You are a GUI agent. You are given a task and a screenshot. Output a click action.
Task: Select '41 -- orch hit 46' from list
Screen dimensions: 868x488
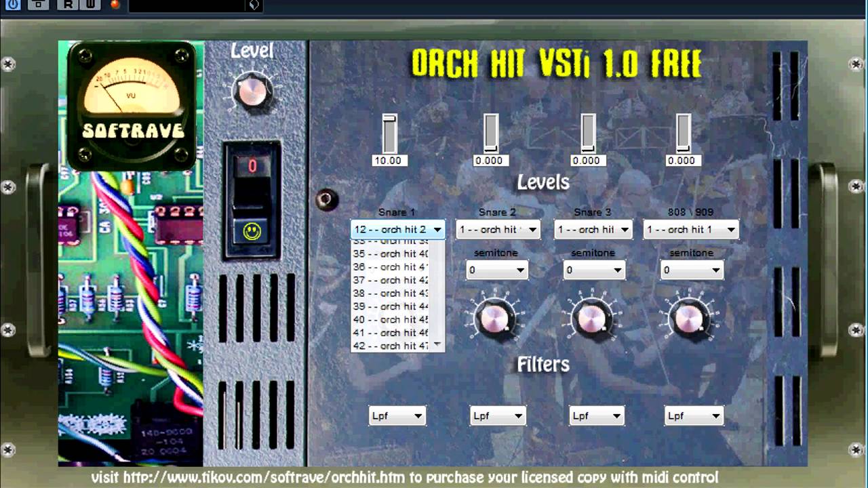tap(391, 333)
